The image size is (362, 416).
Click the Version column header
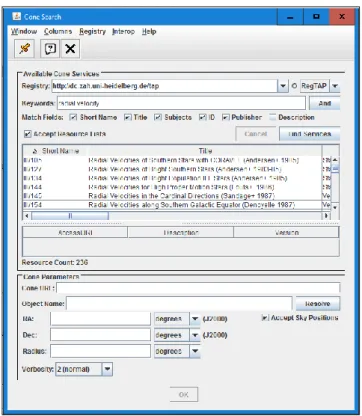click(x=286, y=232)
